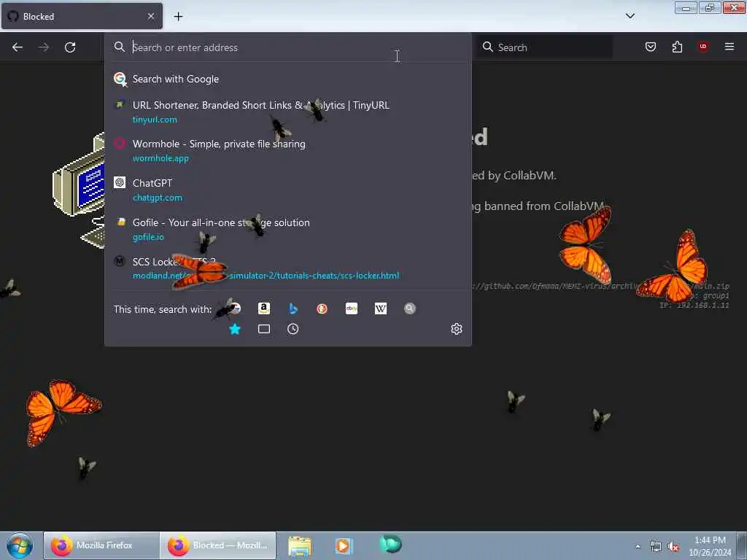Switch to Mozilla Firefox taskbar window
The height and width of the screenshot is (560, 747).
tap(101, 545)
